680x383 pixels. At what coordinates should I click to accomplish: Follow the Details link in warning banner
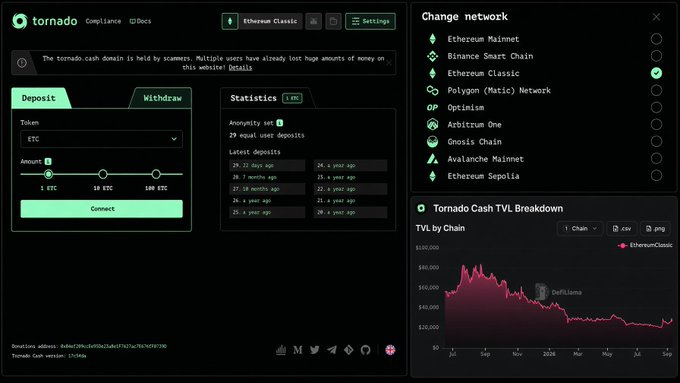[240, 67]
